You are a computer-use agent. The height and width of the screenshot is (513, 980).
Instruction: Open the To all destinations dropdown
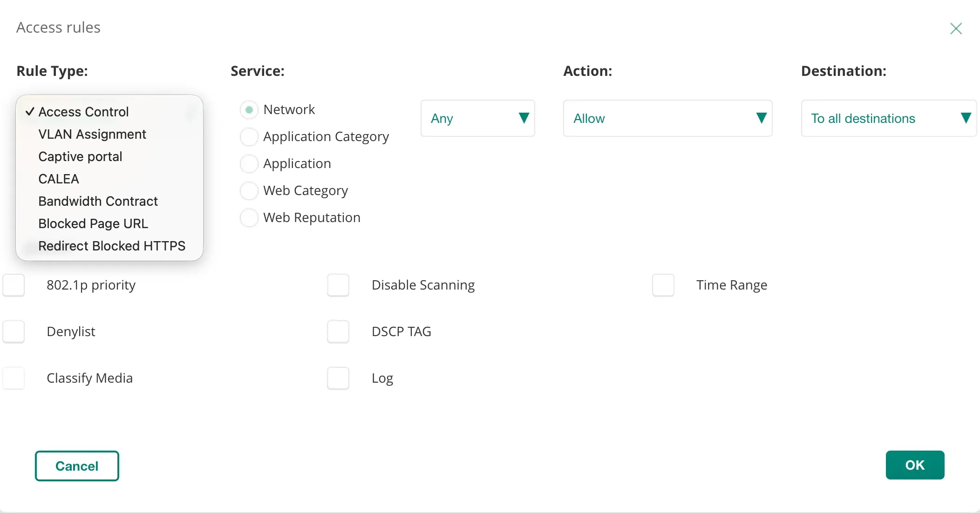[x=888, y=118]
